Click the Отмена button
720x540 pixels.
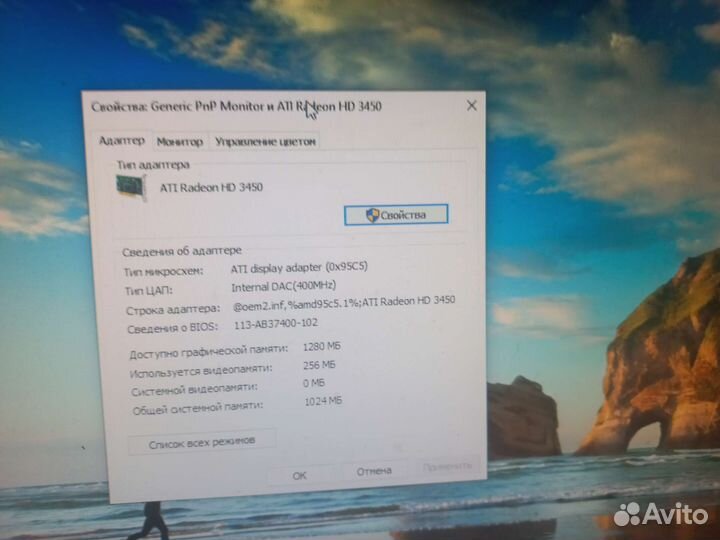373,470
